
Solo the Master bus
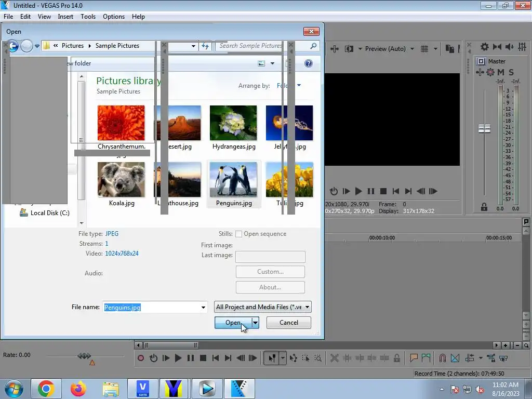coord(511,72)
